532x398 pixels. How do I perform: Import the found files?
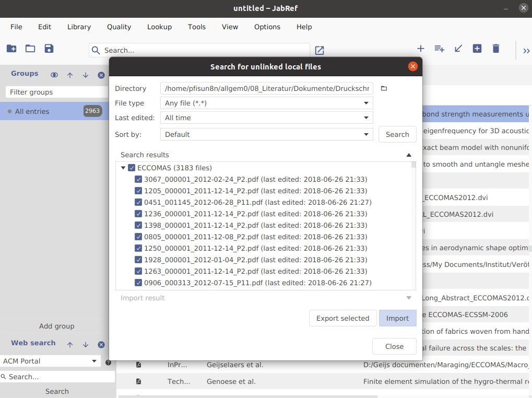click(397, 318)
